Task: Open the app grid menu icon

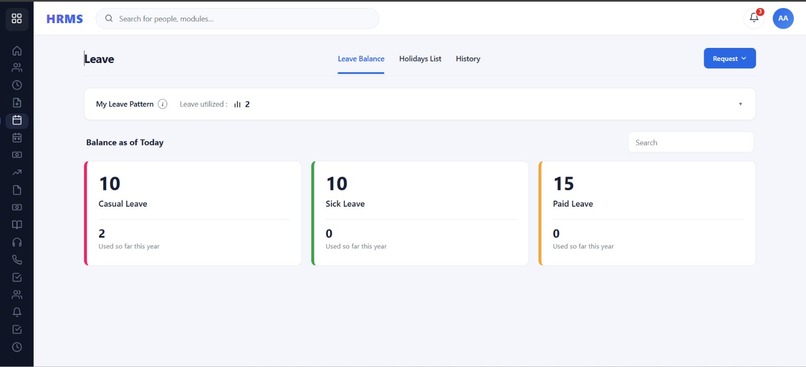Action: (x=16, y=19)
